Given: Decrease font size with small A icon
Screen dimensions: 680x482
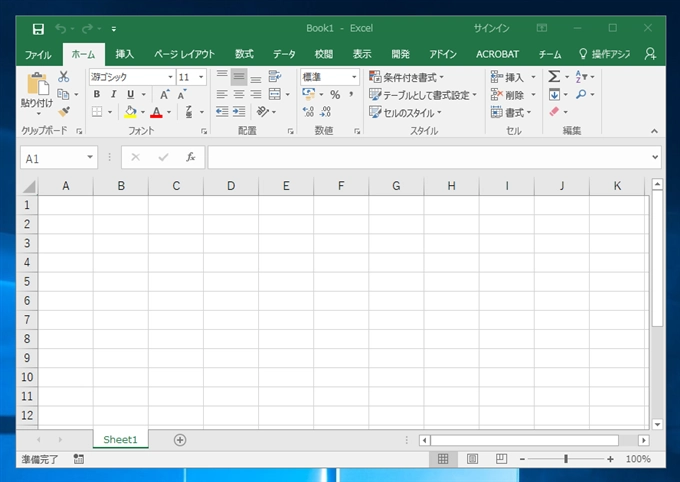Looking at the screenshot, I should (x=182, y=94).
